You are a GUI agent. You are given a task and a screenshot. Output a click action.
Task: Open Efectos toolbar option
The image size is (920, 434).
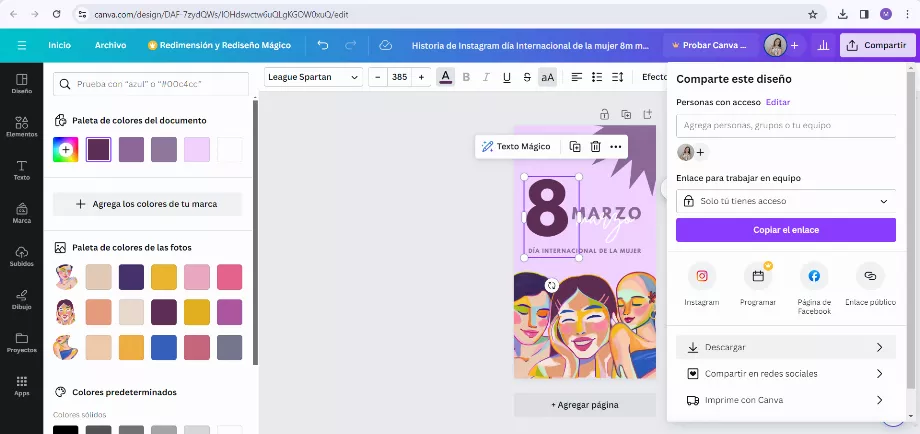(x=655, y=77)
